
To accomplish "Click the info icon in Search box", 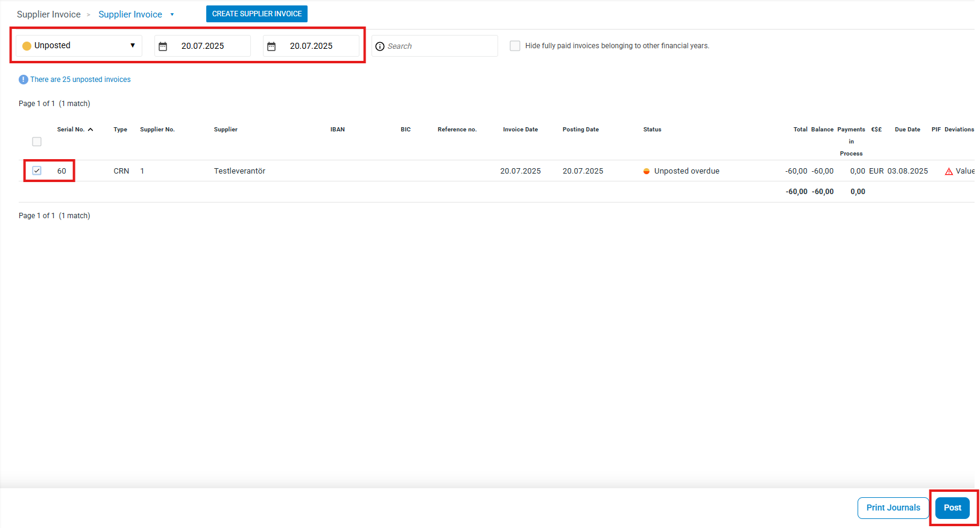I will (380, 46).
